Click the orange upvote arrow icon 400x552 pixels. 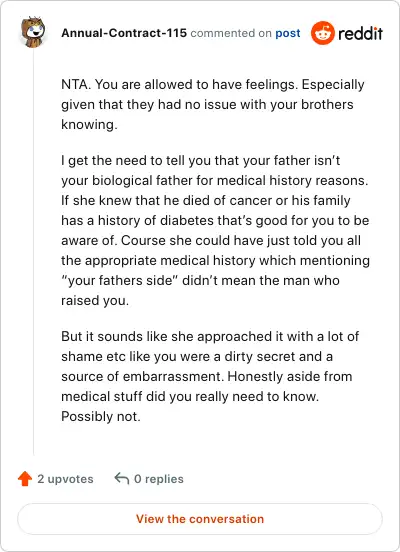pyautogui.click(x=25, y=479)
